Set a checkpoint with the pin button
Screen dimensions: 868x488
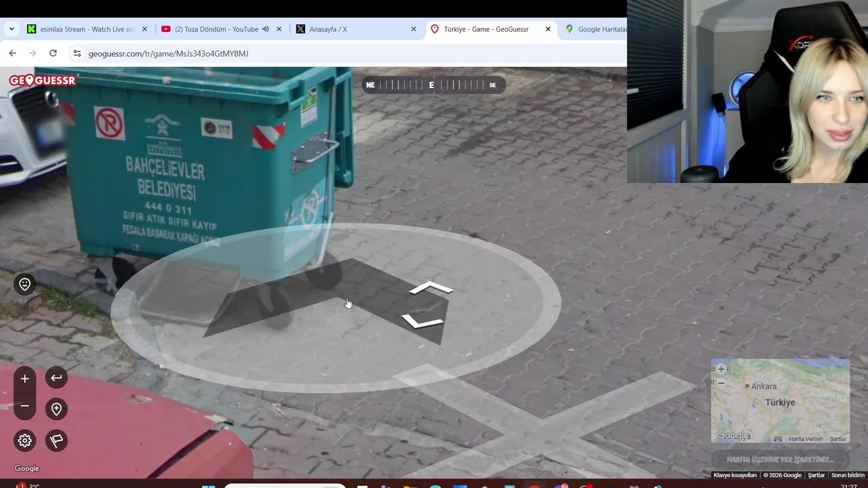click(56, 409)
